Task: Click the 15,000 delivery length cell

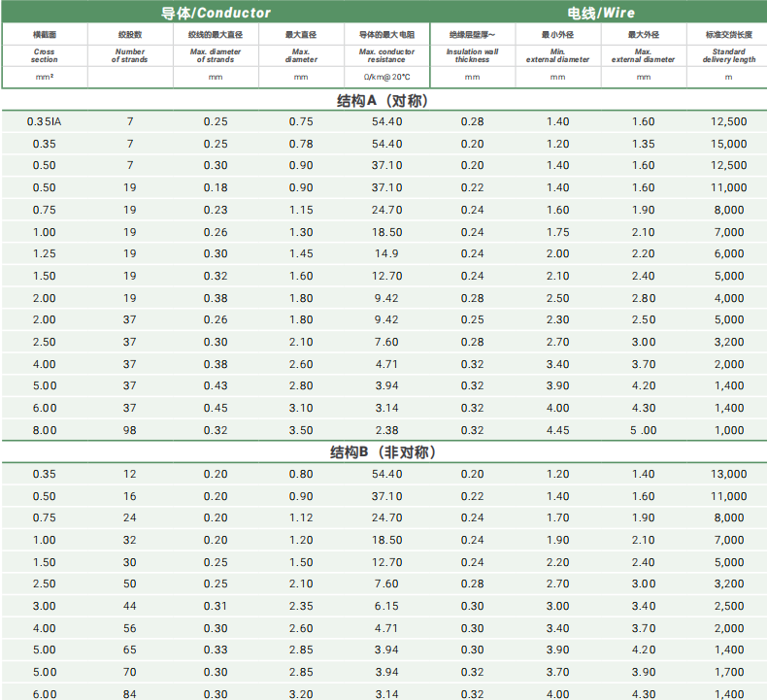Action: point(728,144)
